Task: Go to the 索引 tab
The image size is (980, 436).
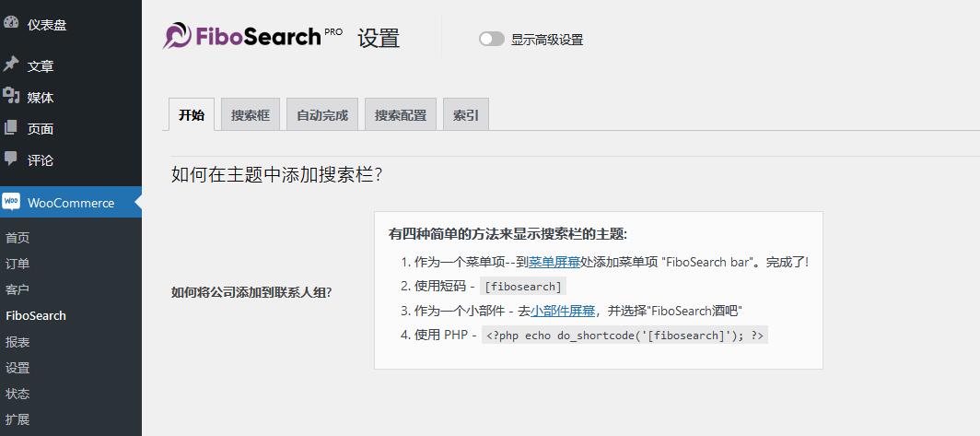Action: 466,115
